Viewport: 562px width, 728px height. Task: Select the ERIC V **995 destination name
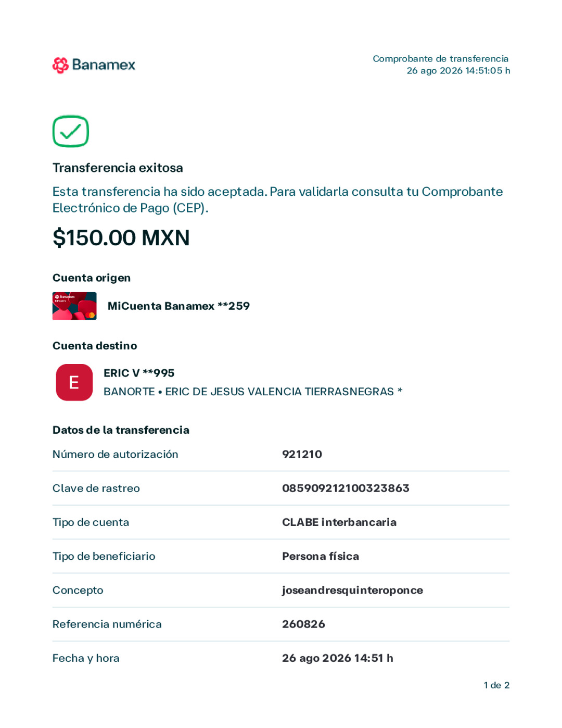[139, 373]
